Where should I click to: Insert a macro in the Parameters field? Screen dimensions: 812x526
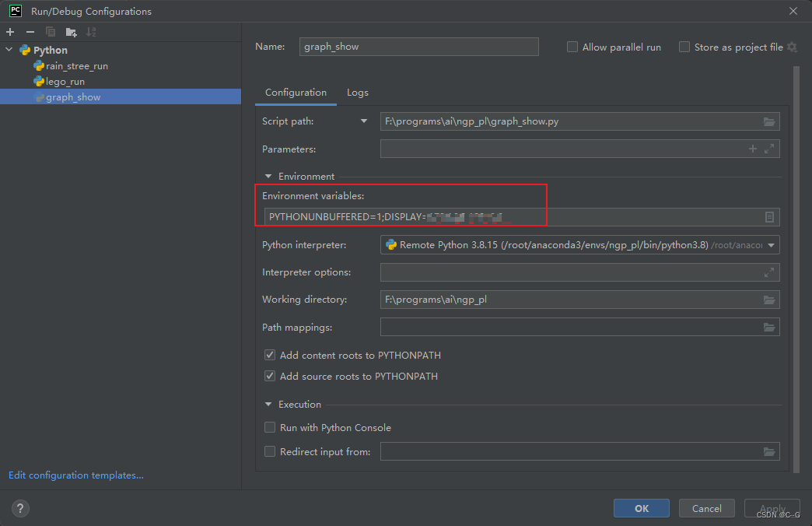(752, 149)
